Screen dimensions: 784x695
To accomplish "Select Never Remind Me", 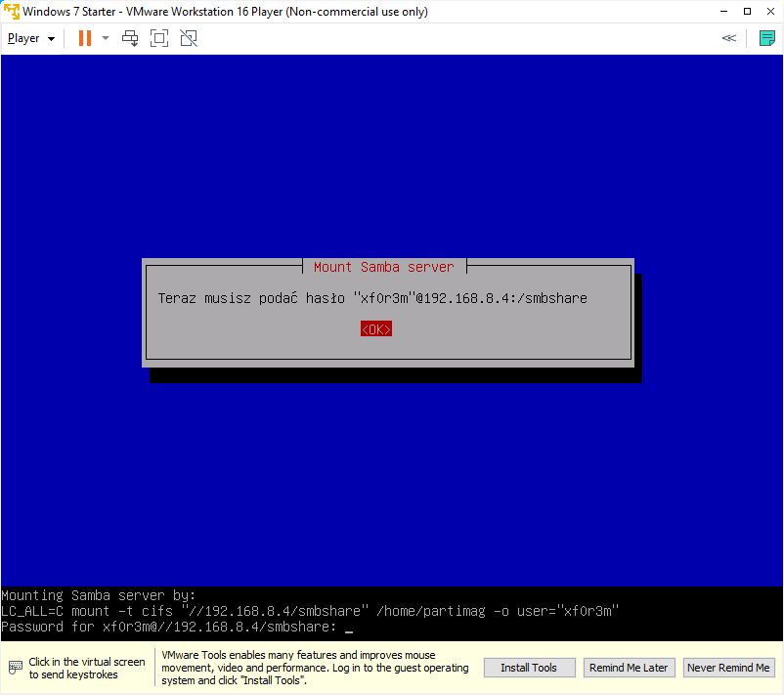I will coord(727,668).
